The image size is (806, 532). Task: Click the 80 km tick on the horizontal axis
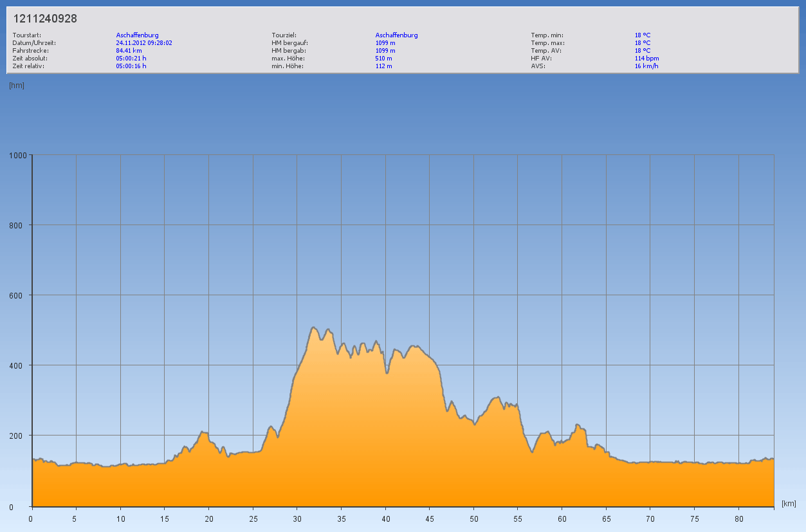(x=738, y=518)
